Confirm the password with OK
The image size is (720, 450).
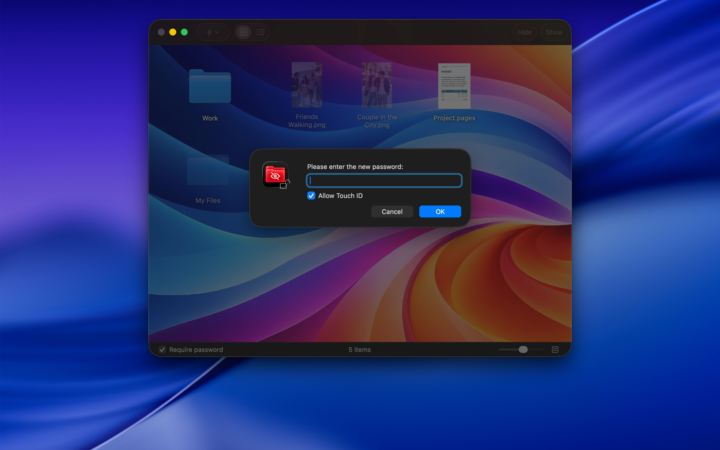click(x=440, y=211)
